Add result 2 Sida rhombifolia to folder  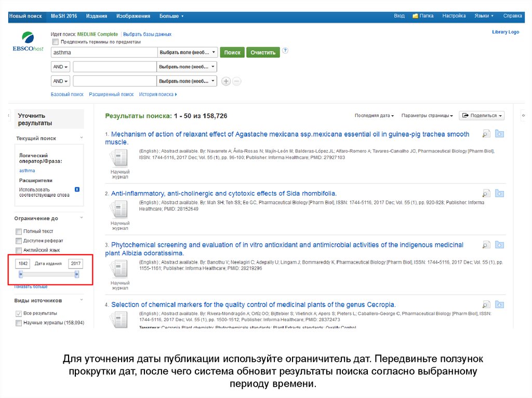point(499,194)
